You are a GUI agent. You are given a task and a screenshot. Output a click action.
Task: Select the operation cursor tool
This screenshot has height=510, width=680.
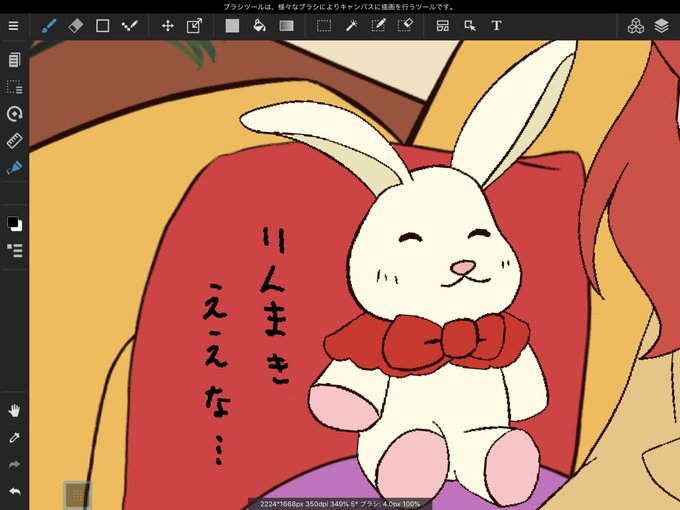(x=470, y=26)
